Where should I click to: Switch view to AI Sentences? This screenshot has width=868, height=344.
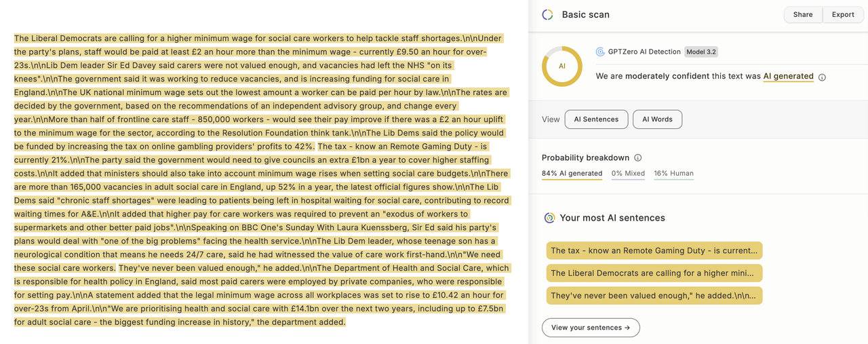(596, 119)
